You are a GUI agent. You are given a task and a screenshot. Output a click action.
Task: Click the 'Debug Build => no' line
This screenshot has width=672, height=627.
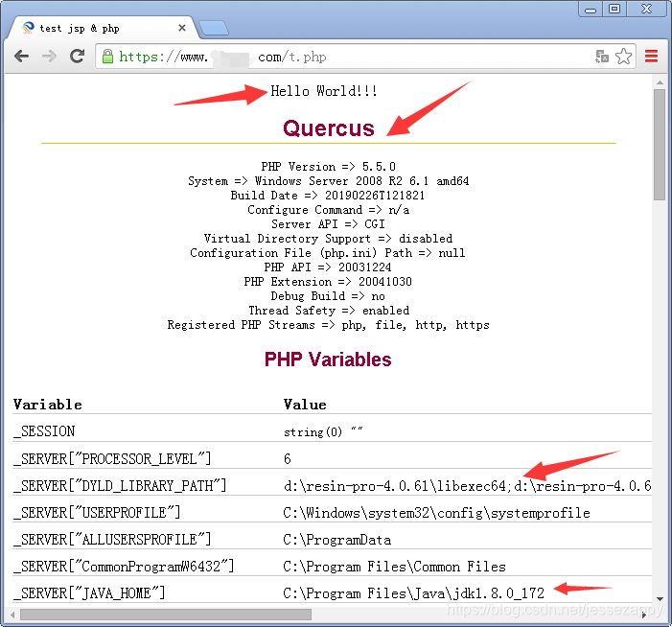coord(328,296)
